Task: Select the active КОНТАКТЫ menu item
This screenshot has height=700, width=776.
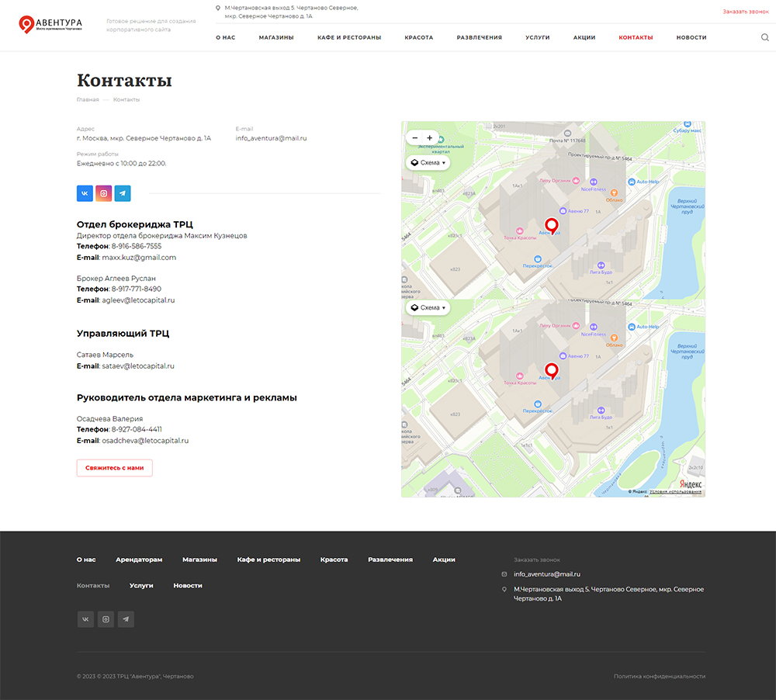Action: [636, 37]
